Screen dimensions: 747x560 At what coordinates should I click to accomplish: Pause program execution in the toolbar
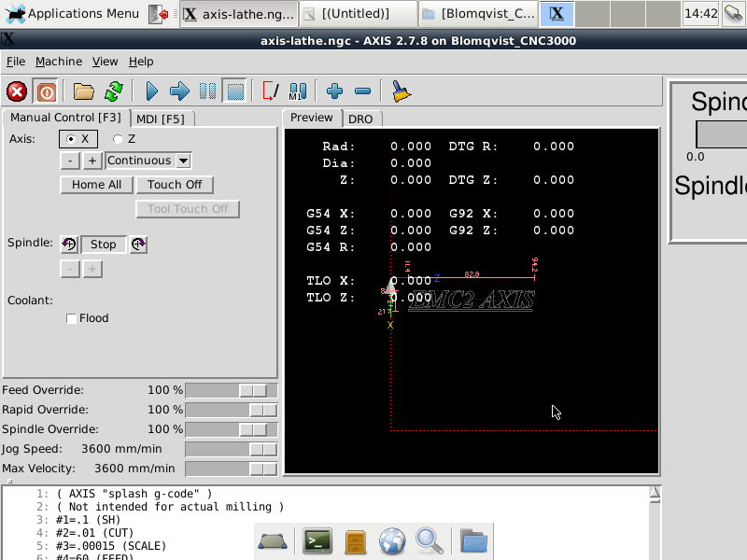207,91
